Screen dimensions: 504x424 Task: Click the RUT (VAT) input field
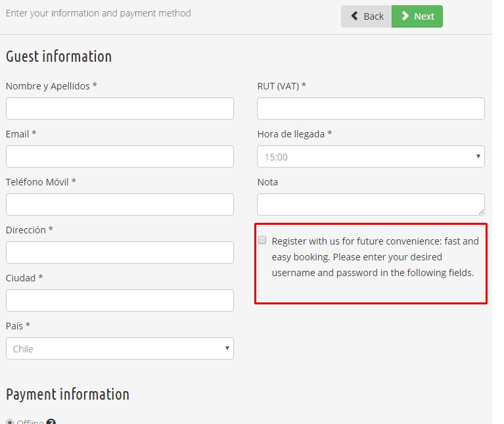[371, 108]
